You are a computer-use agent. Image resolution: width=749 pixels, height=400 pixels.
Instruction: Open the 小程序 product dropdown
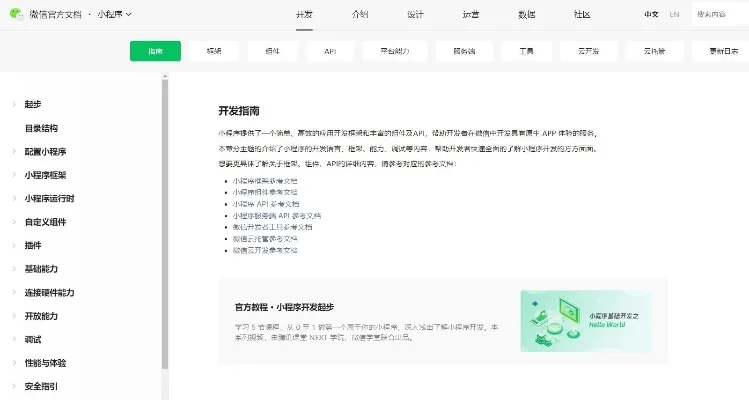[114, 14]
